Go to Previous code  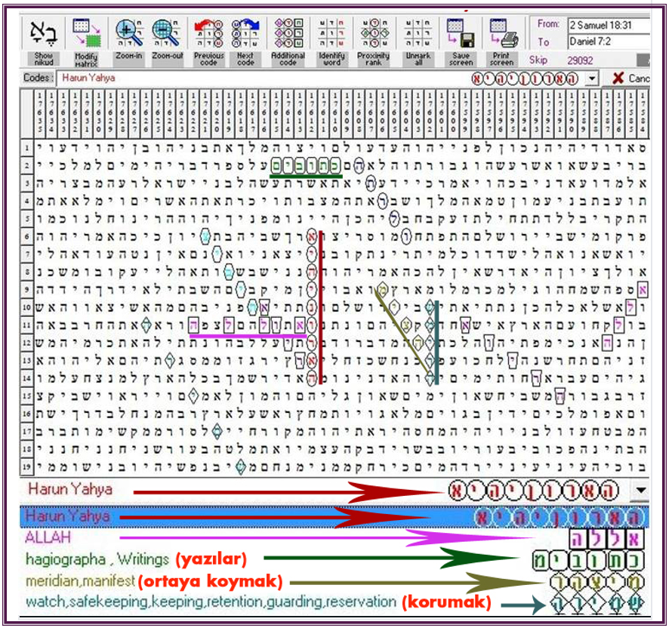click(x=208, y=33)
